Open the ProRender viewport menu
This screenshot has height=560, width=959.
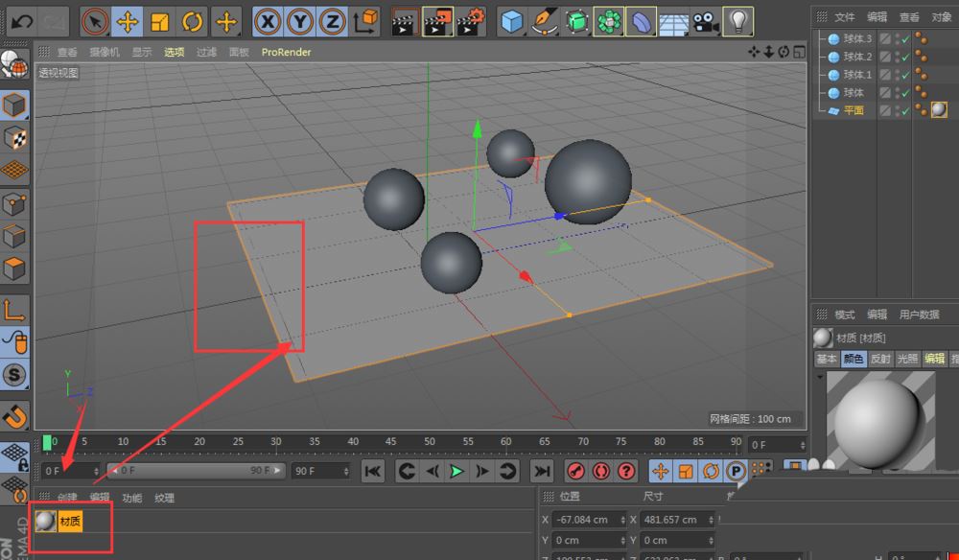286,53
